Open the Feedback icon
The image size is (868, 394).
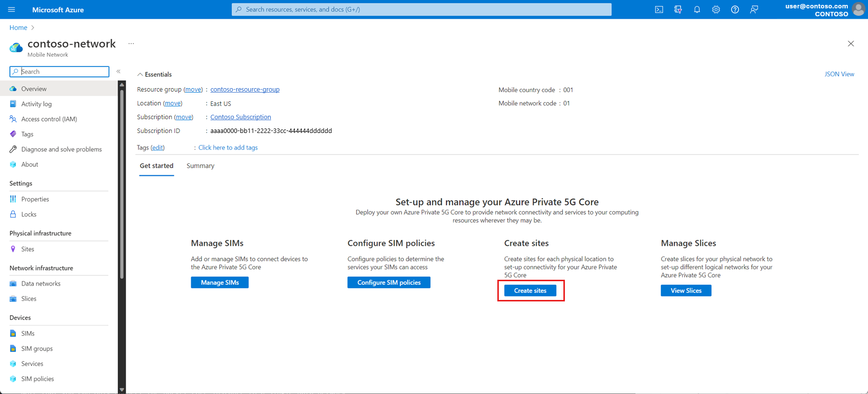click(x=754, y=9)
